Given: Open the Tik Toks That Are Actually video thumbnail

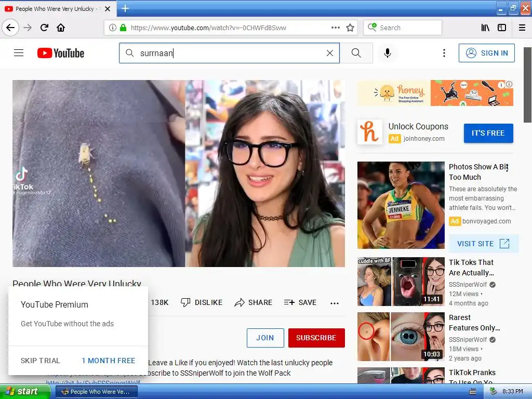Looking at the screenshot, I should coord(401,282).
